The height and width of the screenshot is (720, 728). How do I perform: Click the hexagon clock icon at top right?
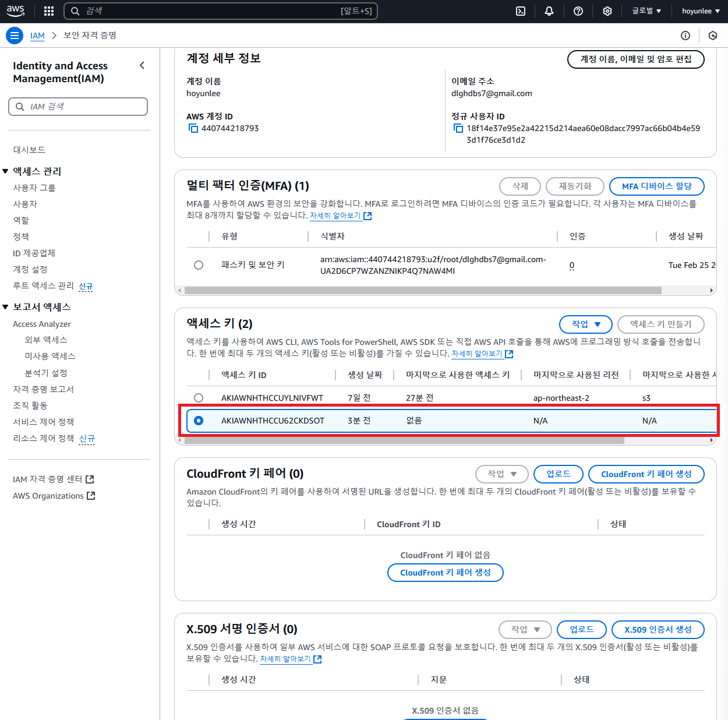tap(713, 36)
